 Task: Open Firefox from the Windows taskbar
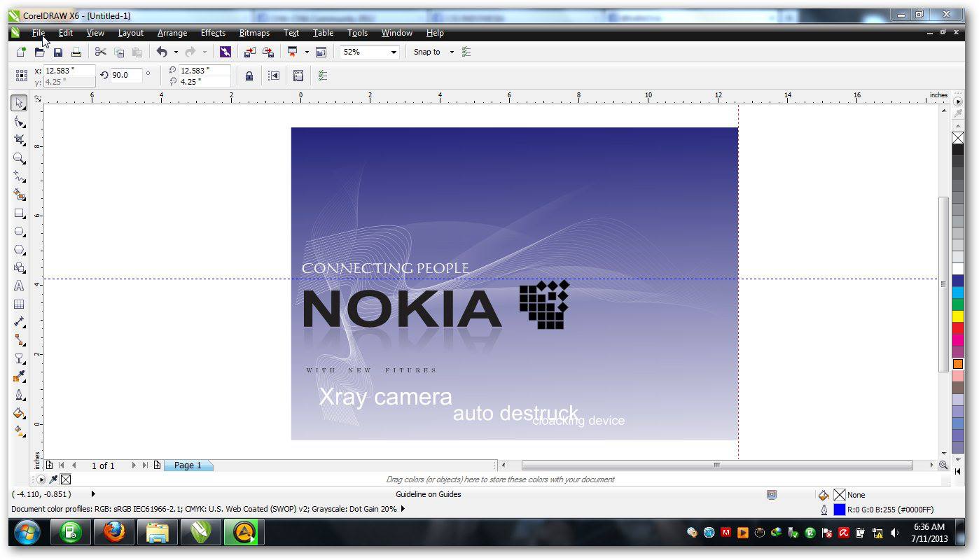tap(116, 533)
